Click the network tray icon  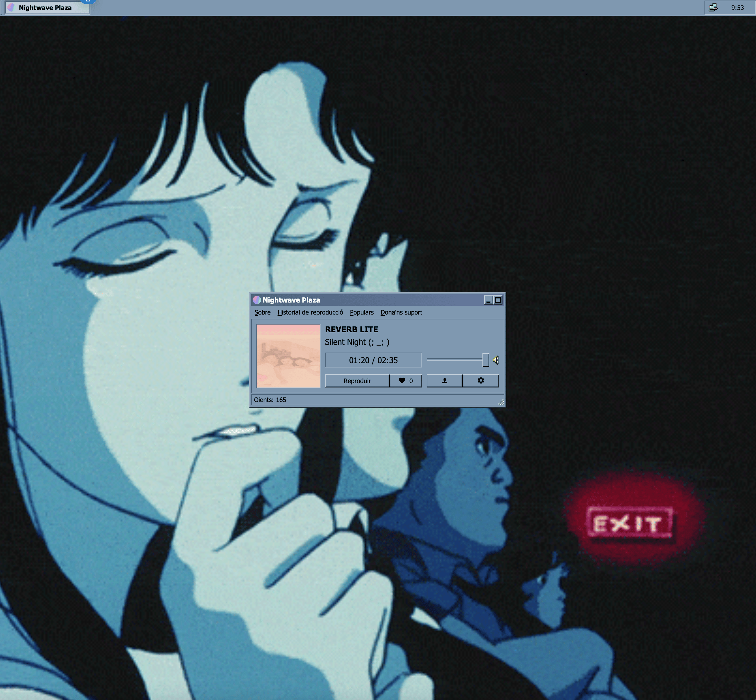713,7
